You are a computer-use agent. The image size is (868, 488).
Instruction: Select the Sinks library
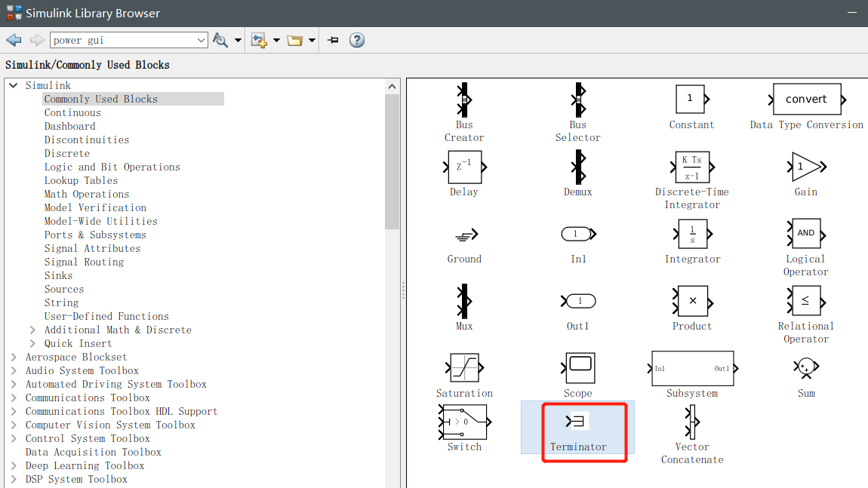pos(58,275)
